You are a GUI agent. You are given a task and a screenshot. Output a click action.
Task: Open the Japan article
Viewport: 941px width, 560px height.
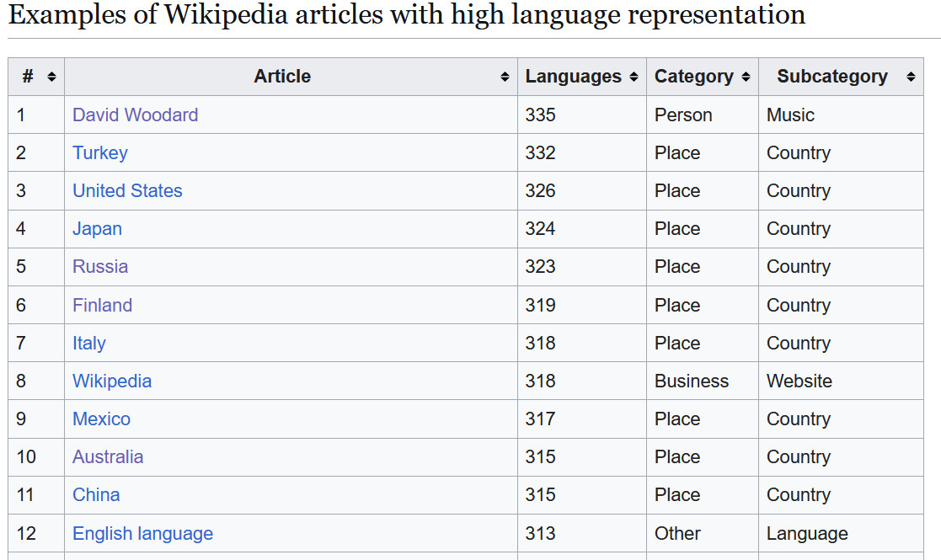[x=97, y=228]
